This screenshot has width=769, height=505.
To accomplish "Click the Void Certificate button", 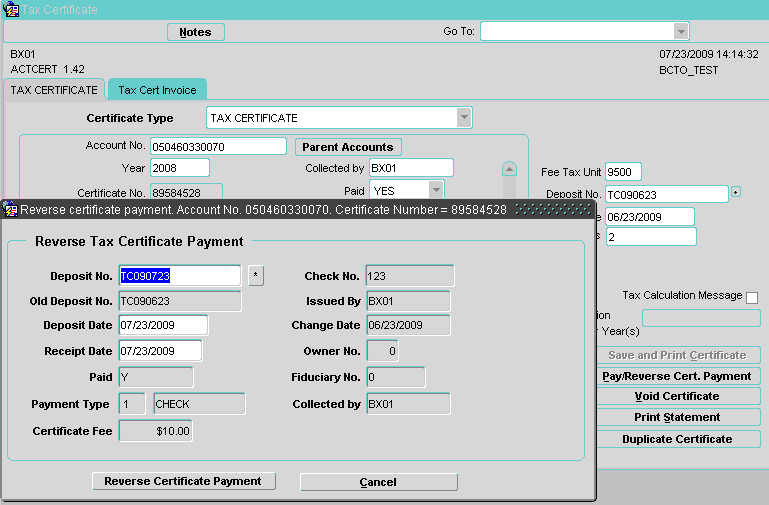I will 676,397.
